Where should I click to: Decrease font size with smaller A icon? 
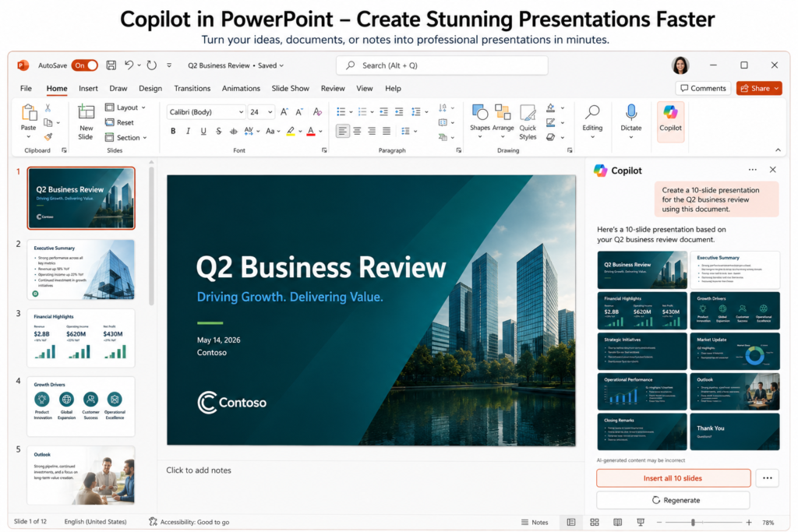[300, 112]
